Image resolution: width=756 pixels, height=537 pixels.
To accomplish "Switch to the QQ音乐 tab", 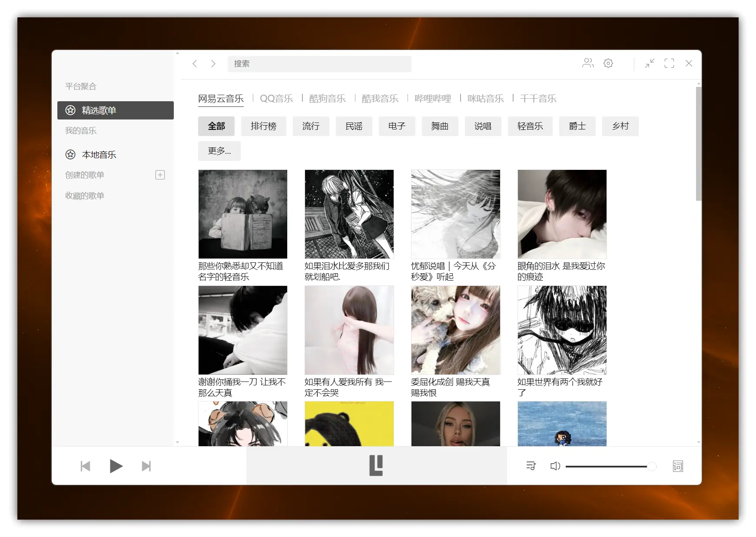I will (x=276, y=99).
